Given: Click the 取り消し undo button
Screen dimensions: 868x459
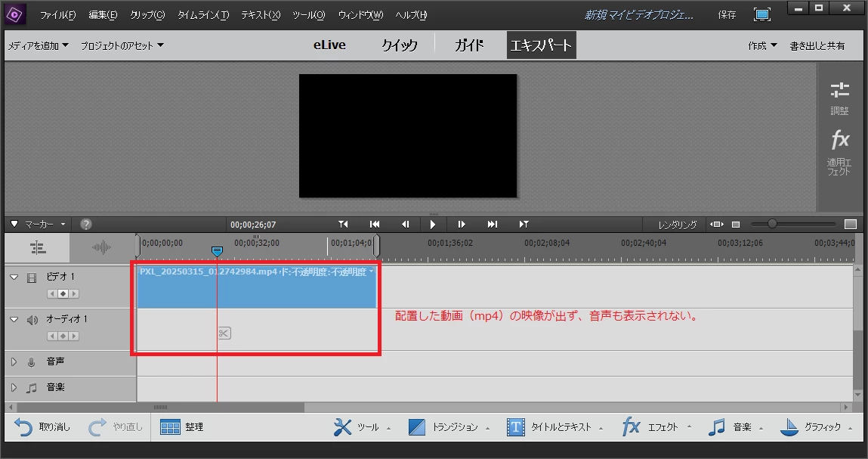Looking at the screenshot, I should pyautogui.click(x=42, y=426).
